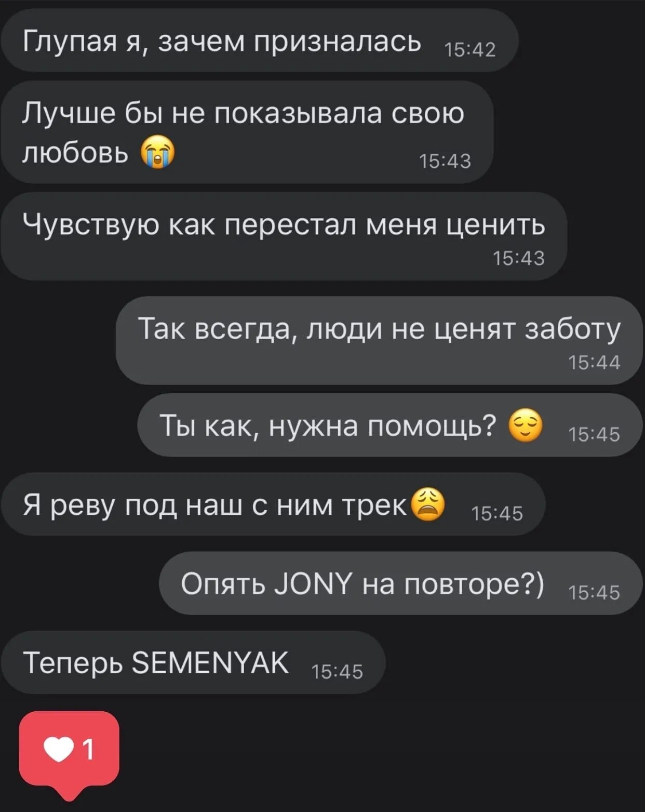645x812 pixels.
Task: Click the 15:42 timestamp
Action: pyautogui.click(x=470, y=50)
